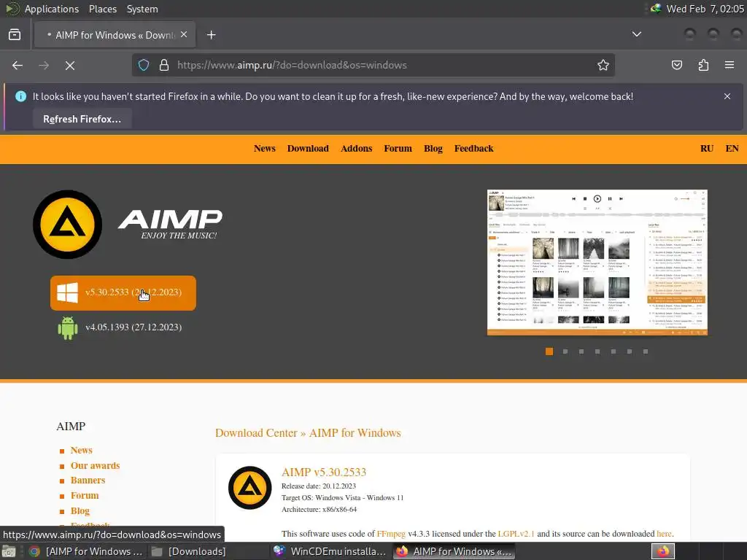This screenshot has width=747, height=560.
Task: Select the fifth slideshow dot
Action: coord(614,351)
